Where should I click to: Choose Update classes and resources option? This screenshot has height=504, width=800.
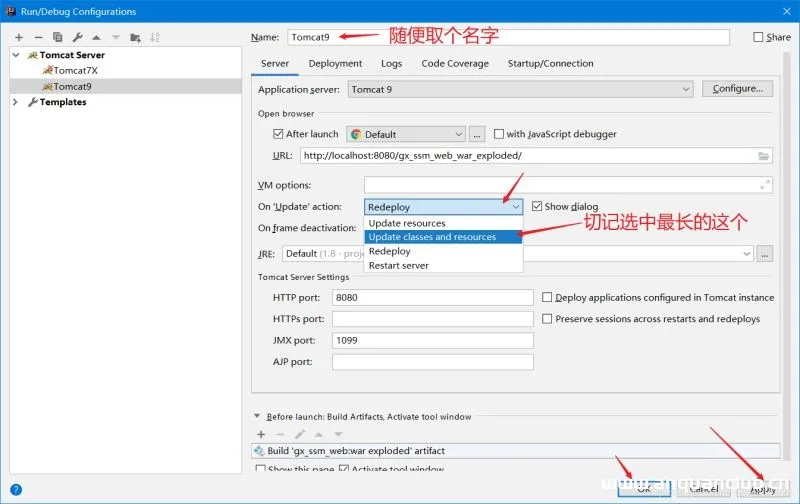[x=443, y=237]
